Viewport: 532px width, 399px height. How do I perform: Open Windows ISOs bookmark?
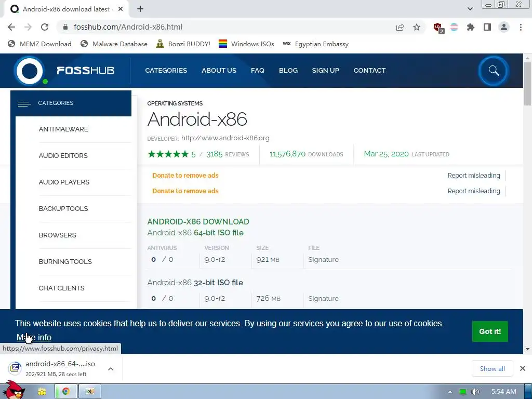tap(246, 44)
